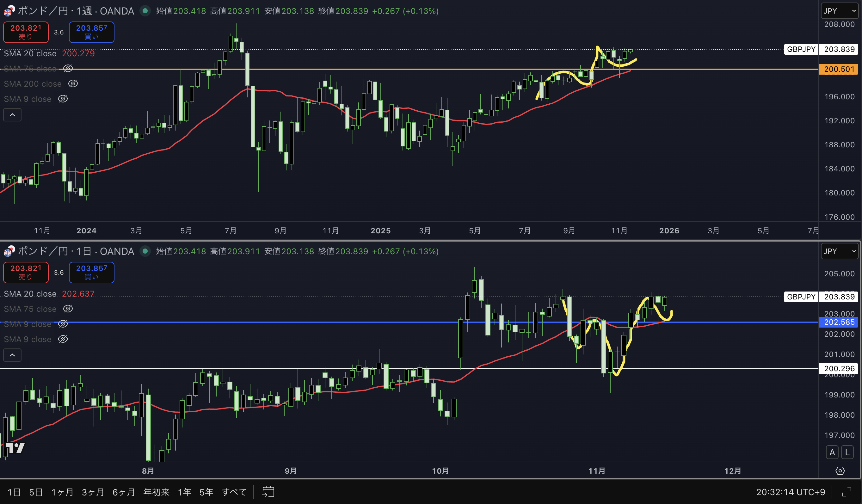Viewport: 862px width, 504px height.
Task: Open the chart settings gear icon
Action: coord(840,471)
